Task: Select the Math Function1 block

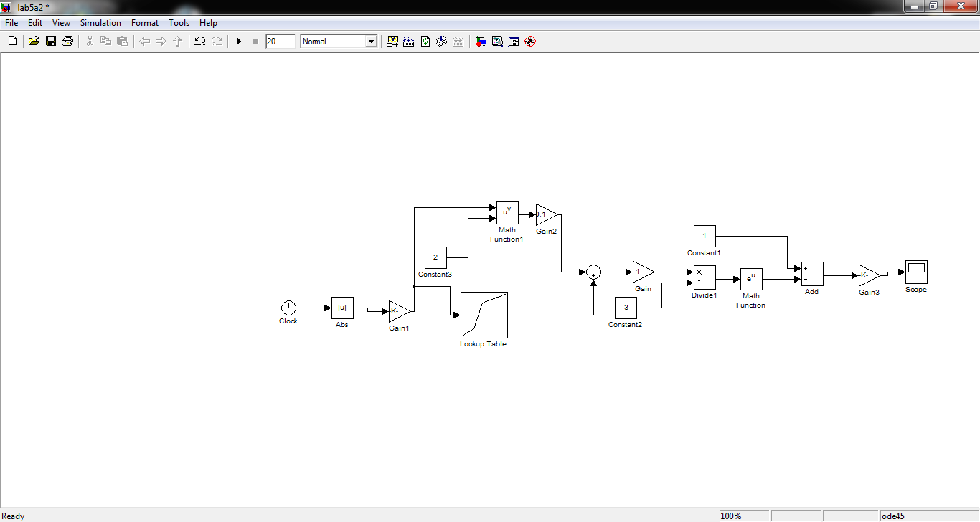Action: pos(507,212)
